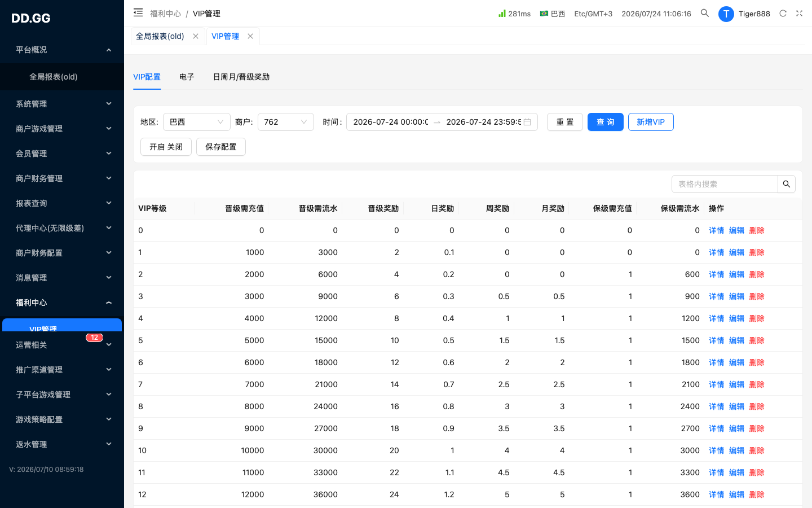Viewport: 812px width, 508px height.
Task: Toggle fullscreen icon in header
Action: click(799, 13)
